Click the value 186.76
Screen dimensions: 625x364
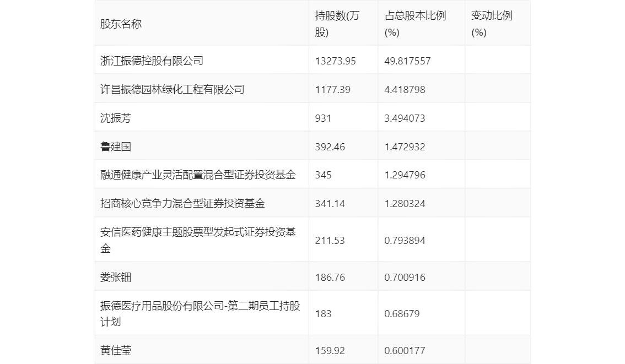tap(330, 277)
